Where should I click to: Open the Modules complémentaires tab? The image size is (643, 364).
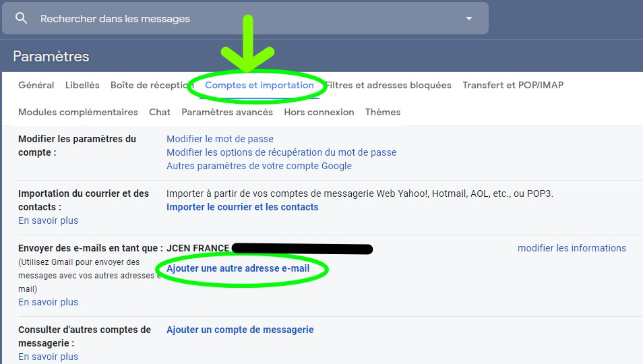tap(78, 113)
